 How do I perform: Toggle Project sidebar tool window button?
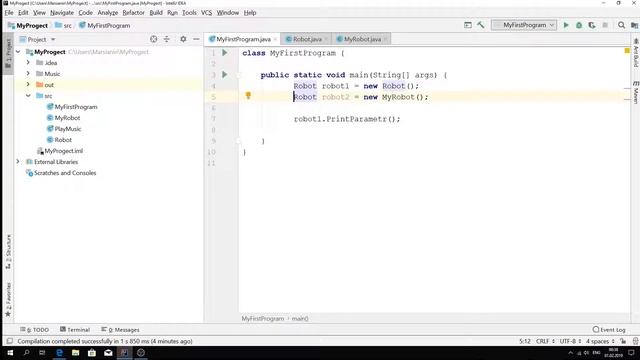tap(8, 53)
